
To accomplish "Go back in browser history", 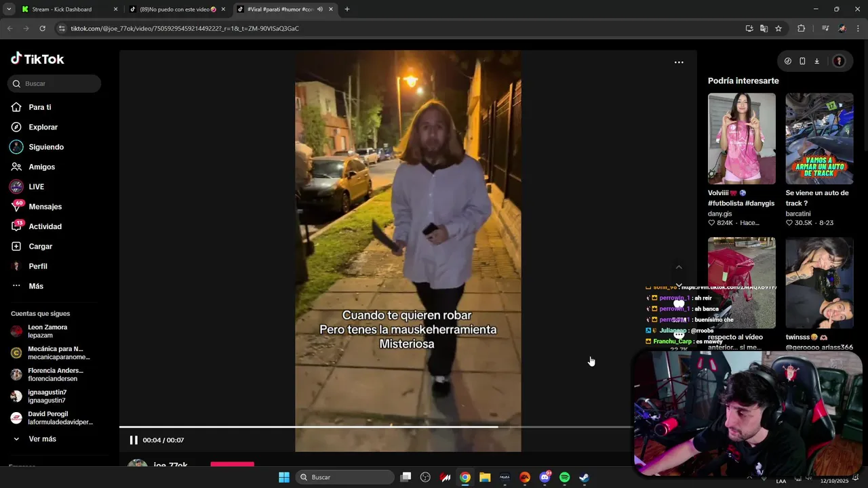I will click(x=9, y=28).
